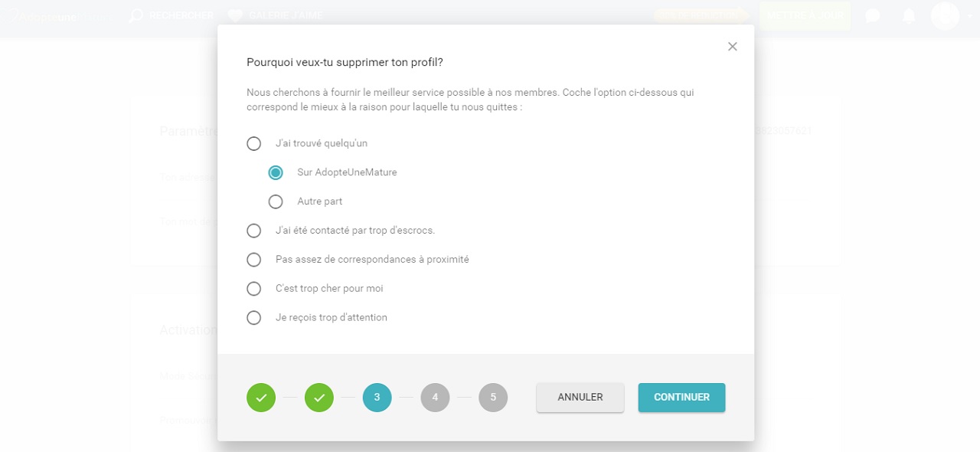The width and height of the screenshot is (980, 452).
Task: Open the messages chat bubble icon
Action: pyautogui.click(x=872, y=15)
